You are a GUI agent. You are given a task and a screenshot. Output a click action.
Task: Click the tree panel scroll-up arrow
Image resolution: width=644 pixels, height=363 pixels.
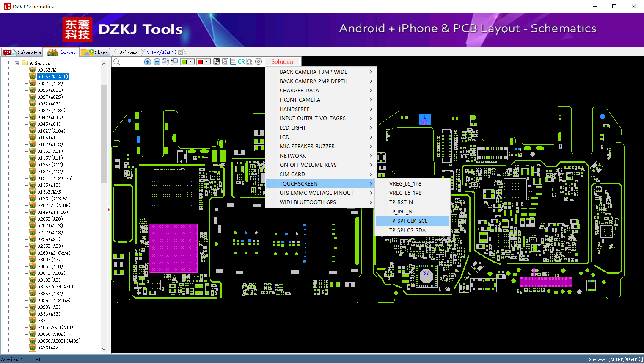click(104, 64)
